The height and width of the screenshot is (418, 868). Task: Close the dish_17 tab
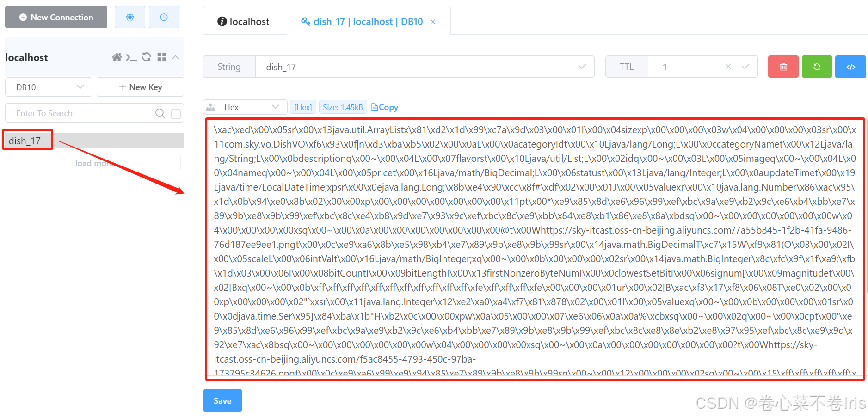pyautogui.click(x=433, y=22)
